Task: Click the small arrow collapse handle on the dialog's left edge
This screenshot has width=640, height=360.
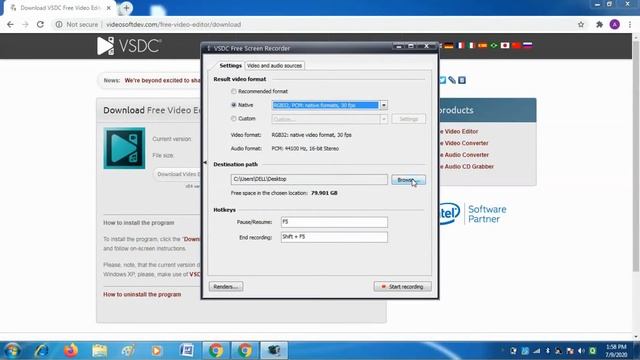Action: point(205,162)
